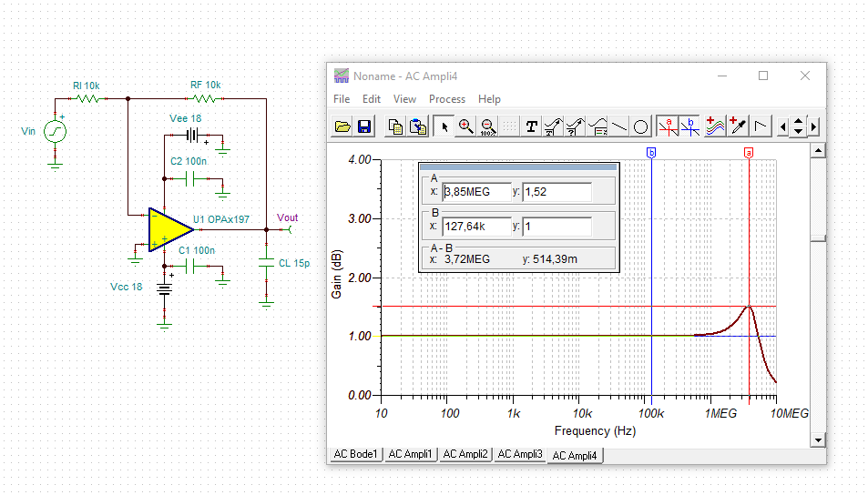Open the Process menu
Image resolution: width=868 pixels, height=495 pixels.
[x=446, y=99]
